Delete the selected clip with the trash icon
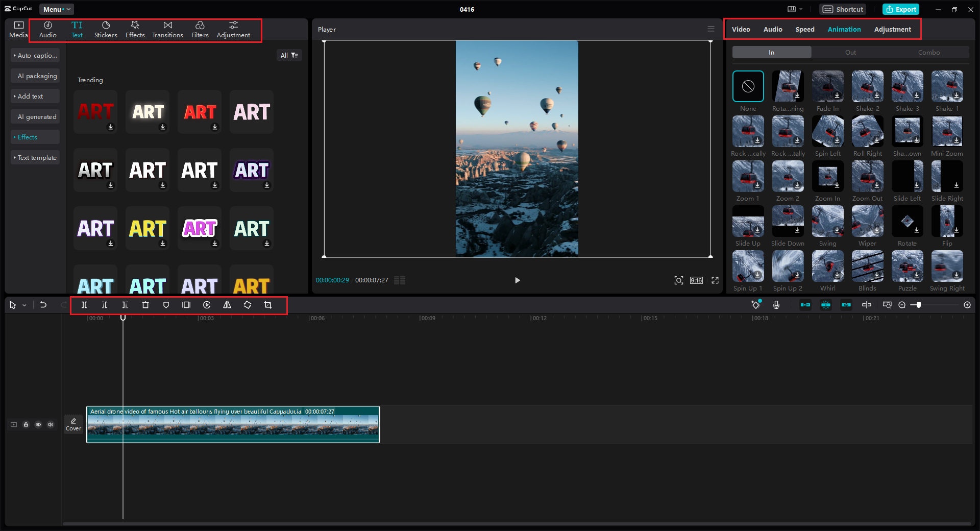The width and height of the screenshot is (980, 531). [145, 305]
